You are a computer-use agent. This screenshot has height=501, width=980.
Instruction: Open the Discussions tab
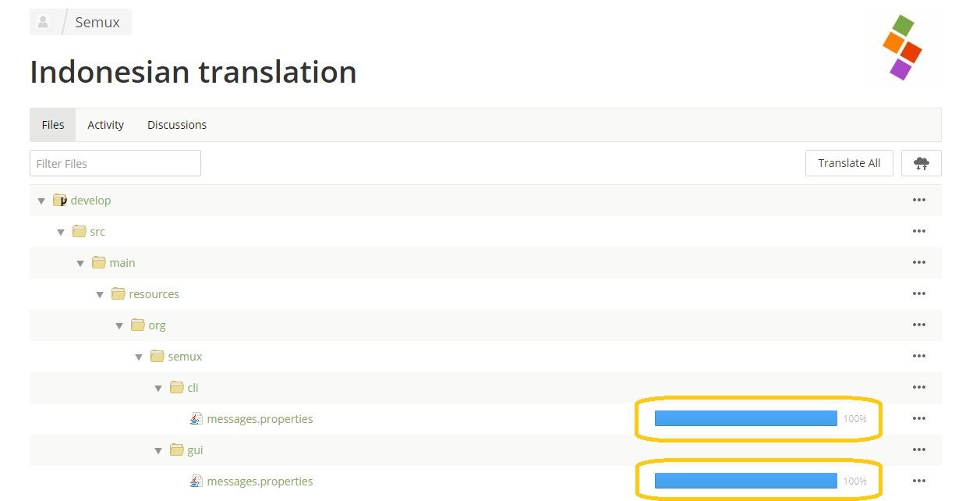177,125
